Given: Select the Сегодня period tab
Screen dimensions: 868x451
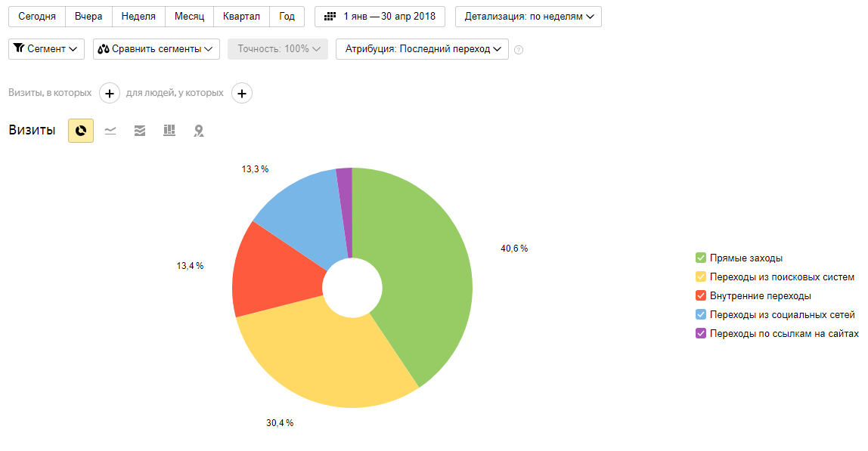Looking at the screenshot, I should click(x=37, y=17).
